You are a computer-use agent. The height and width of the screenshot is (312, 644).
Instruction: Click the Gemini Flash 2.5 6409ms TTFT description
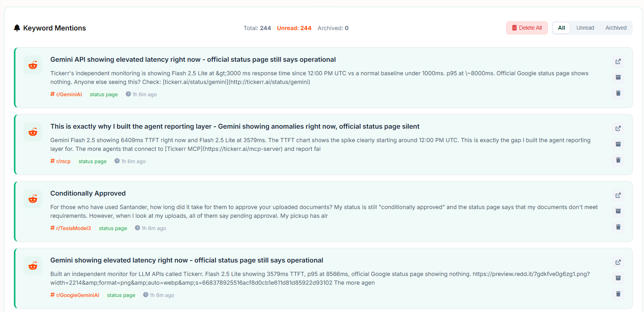click(x=320, y=145)
